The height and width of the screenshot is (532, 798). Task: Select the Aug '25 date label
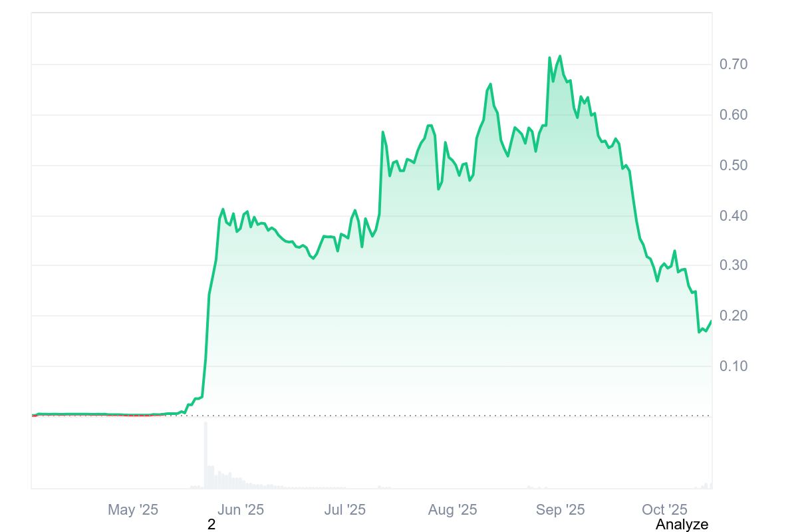452,510
